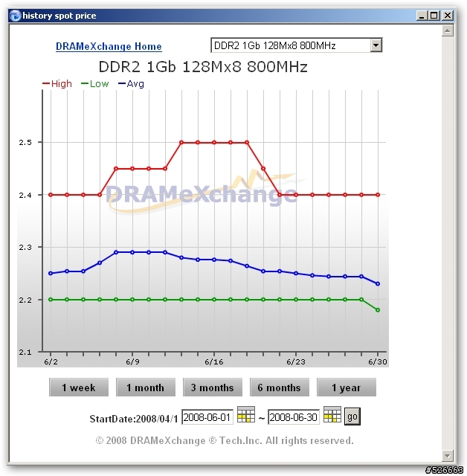
Task: Click the 1 week range button
Action: click(x=79, y=387)
